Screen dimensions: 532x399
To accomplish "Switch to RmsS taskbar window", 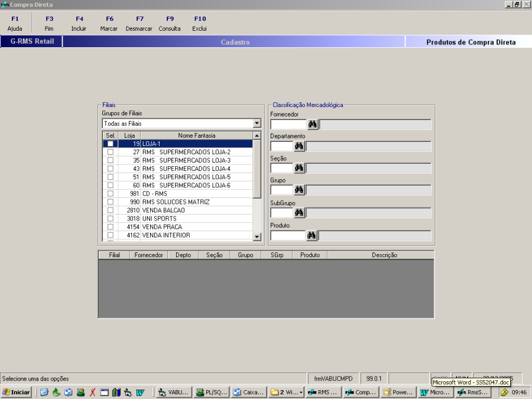I will (473, 392).
